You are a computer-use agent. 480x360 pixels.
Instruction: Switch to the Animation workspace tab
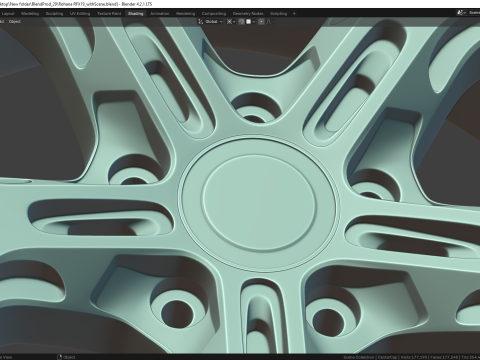coord(160,14)
